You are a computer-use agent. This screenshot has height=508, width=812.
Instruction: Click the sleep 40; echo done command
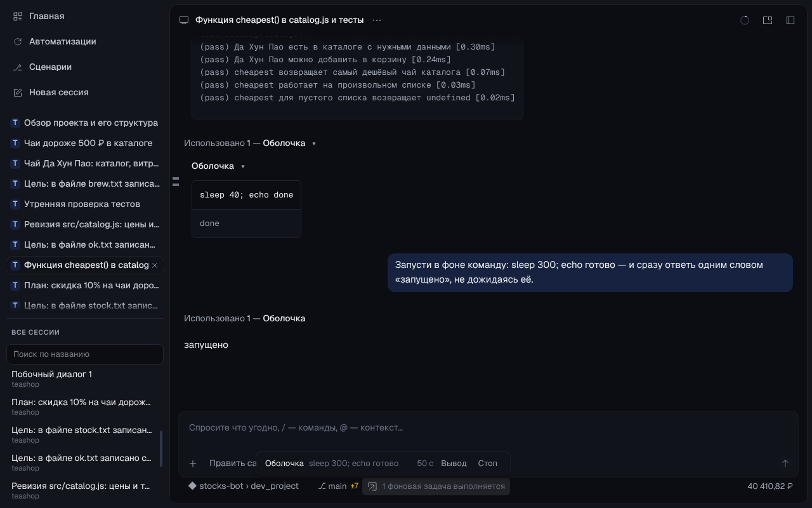(246, 195)
